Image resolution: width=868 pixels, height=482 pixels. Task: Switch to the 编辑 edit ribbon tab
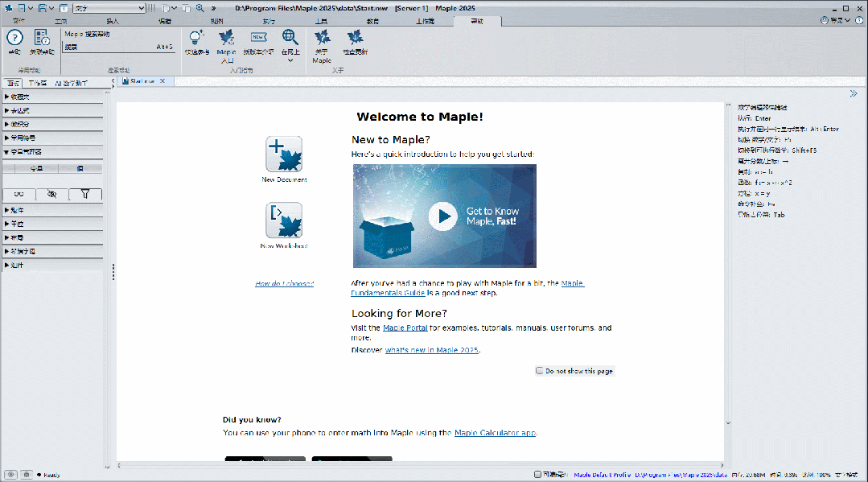point(165,21)
